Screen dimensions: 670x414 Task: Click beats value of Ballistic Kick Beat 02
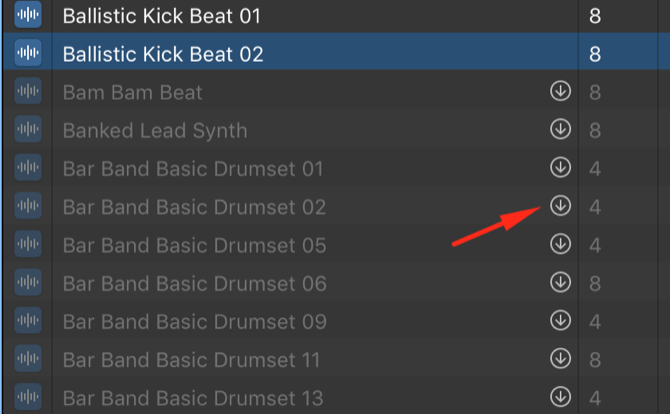(x=595, y=54)
